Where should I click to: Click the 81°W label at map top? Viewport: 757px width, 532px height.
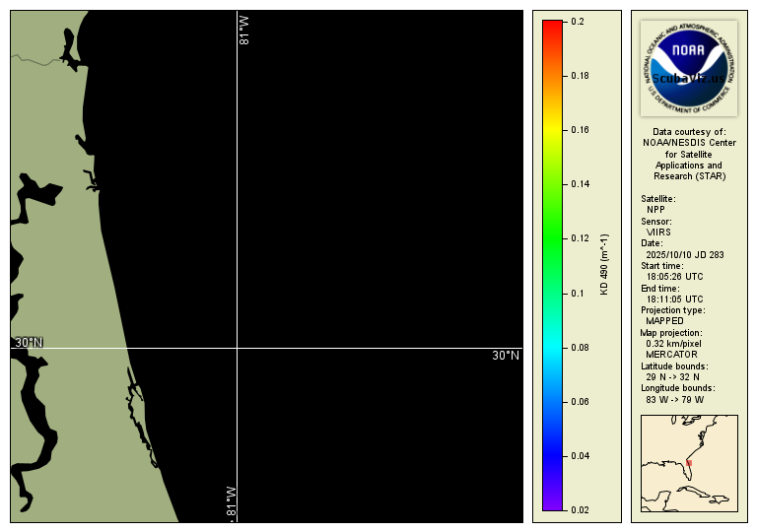pos(244,30)
